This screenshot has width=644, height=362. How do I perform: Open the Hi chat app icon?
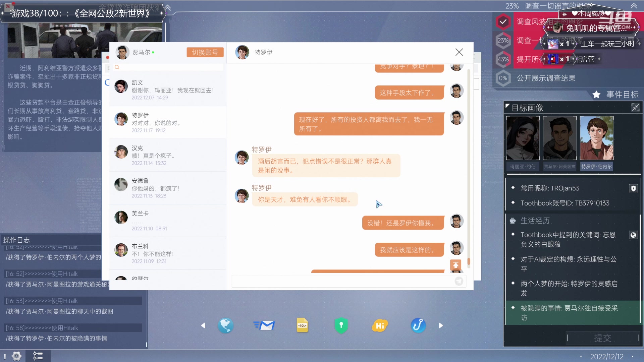[380, 325]
